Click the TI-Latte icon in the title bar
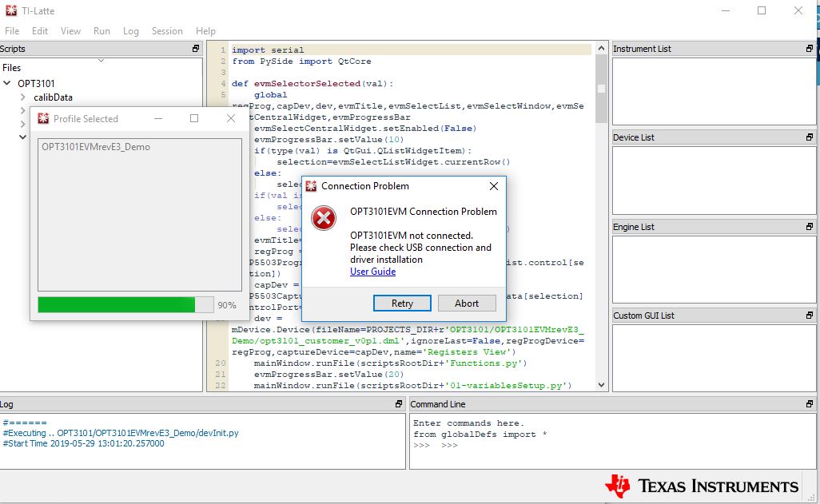The width and height of the screenshot is (820, 504). coord(12,10)
